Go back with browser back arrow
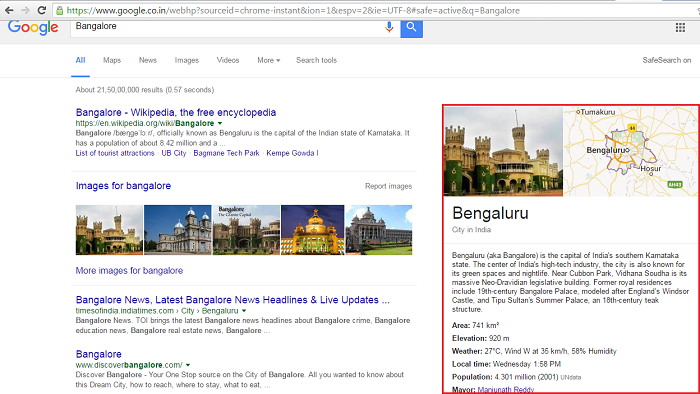The image size is (700, 394). 9,10
